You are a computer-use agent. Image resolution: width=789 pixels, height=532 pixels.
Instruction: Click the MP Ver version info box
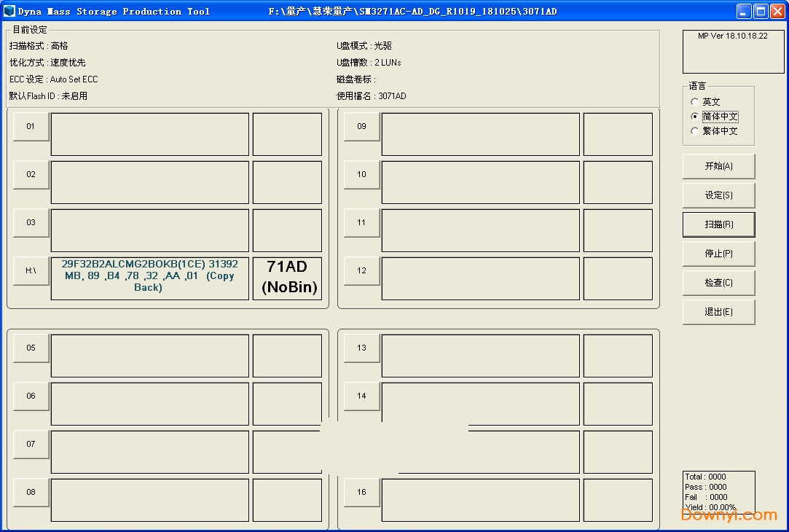[x=732, y=51]
